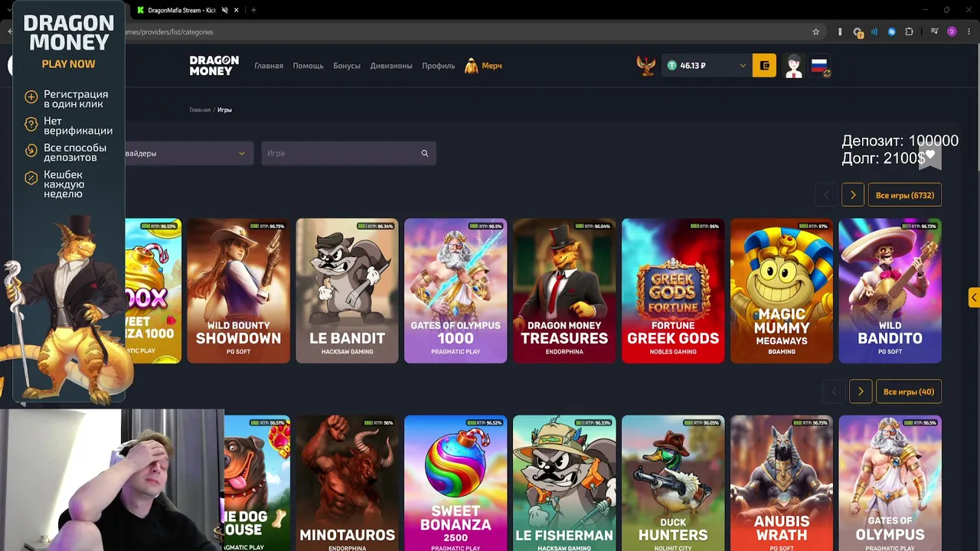
Task: Expand the balance 46.13 ₽ dropdown
Action: (742, 66)
